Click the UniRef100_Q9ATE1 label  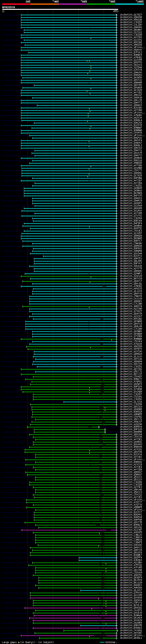(x=131, y=259)
